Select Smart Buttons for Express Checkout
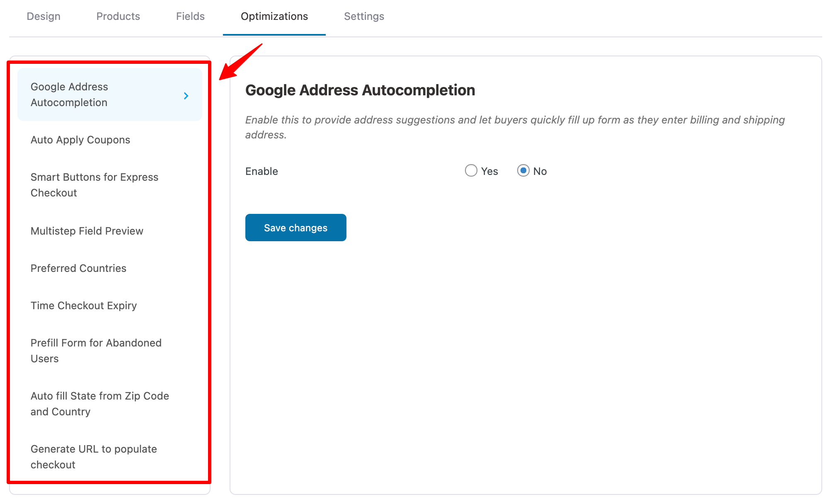This screenshot has height=504, width=833. (x=94, y=184)
